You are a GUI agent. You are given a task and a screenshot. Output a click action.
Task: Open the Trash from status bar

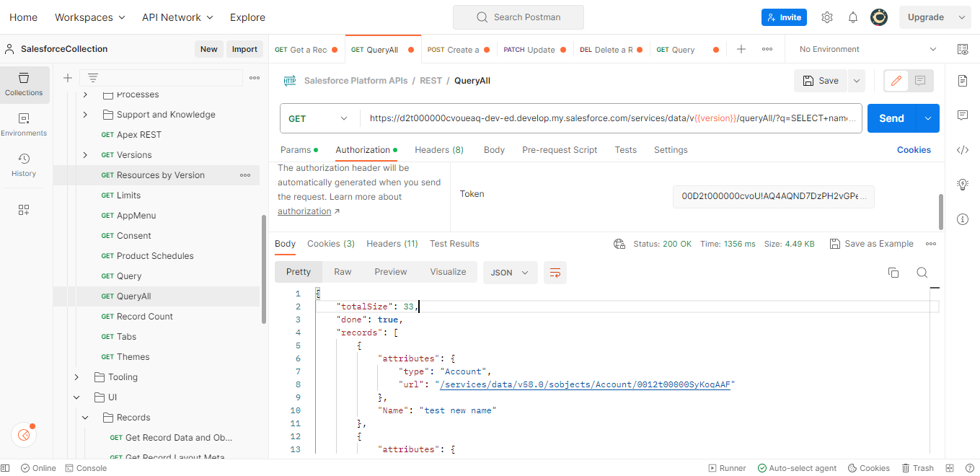pos(918,468)
